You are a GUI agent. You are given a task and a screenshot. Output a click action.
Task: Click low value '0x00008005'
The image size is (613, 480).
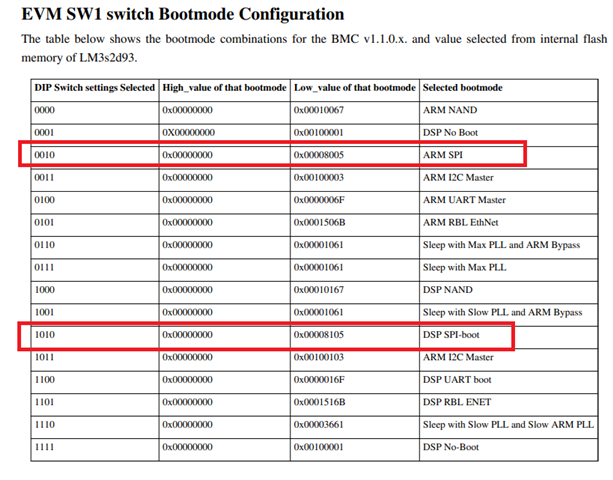point(319,155)
